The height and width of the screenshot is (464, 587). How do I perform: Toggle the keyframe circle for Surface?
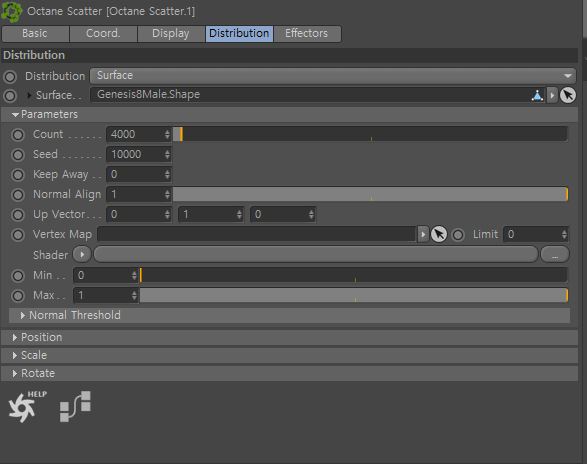(x=10, y=96)
